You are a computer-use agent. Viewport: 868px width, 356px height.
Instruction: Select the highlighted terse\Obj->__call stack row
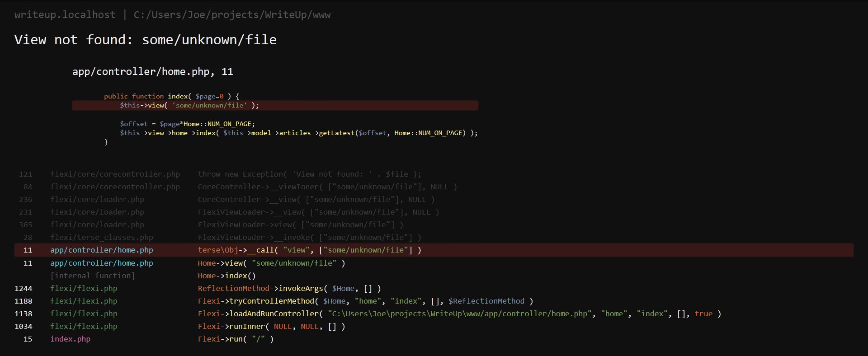click(434, 250)
